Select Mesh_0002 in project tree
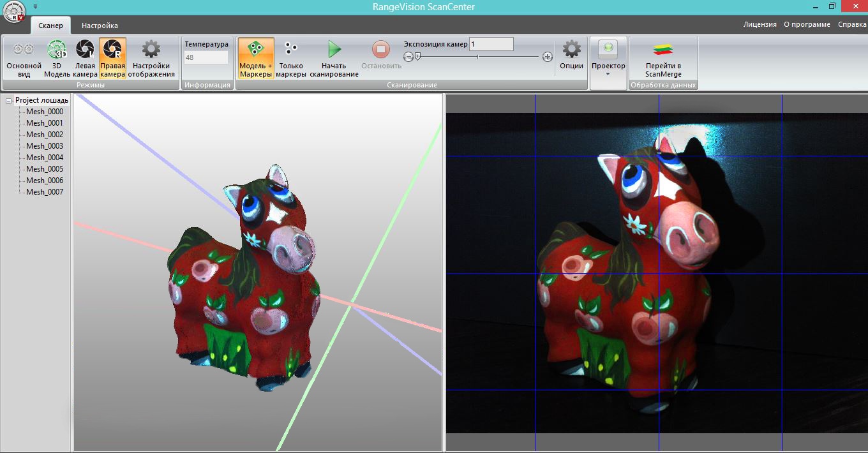Image resolution: width=868 pixels, height=453 pixels. pos(45,135)
